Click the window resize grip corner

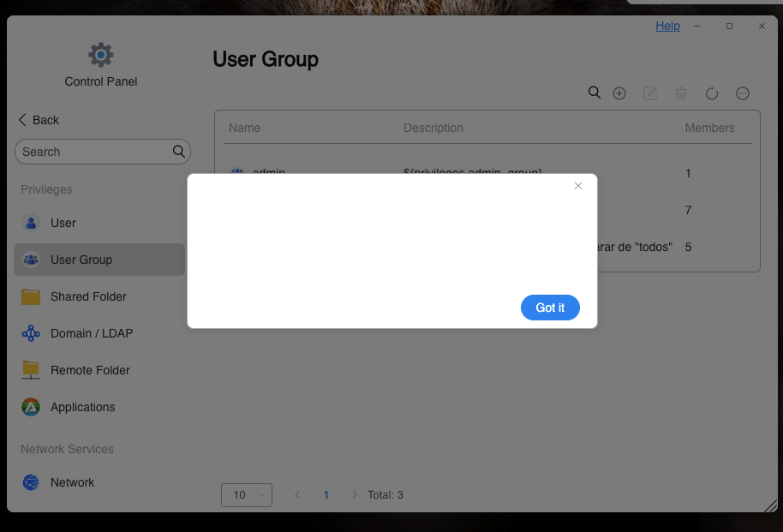coord(770,505)
